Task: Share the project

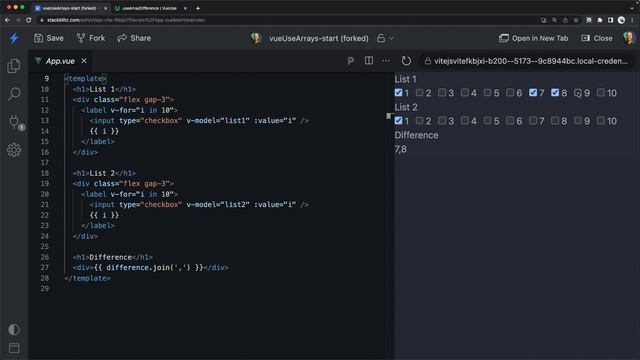Action: (134, 38)
